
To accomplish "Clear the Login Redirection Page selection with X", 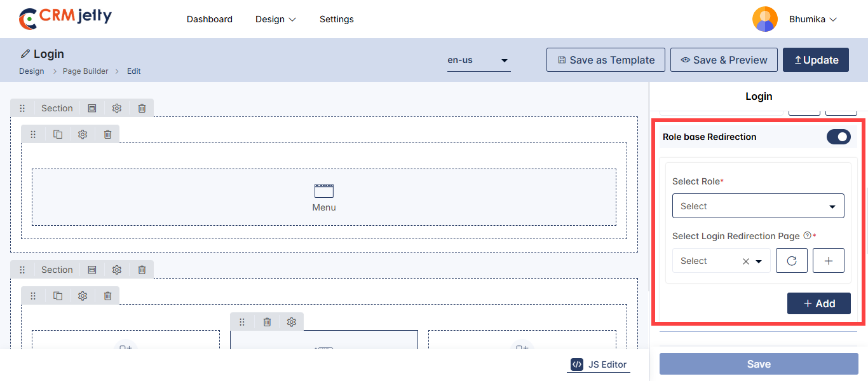I will pyautogui.click(x=746, y=261).
